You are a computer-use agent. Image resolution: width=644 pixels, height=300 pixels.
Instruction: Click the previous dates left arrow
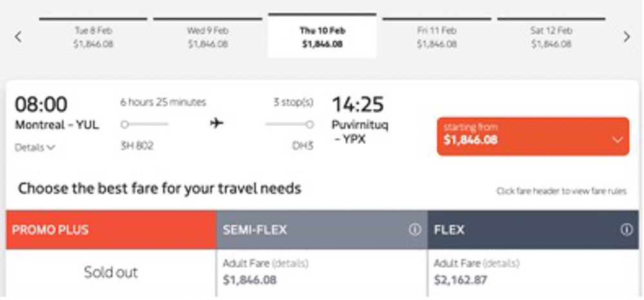(18, 37)
